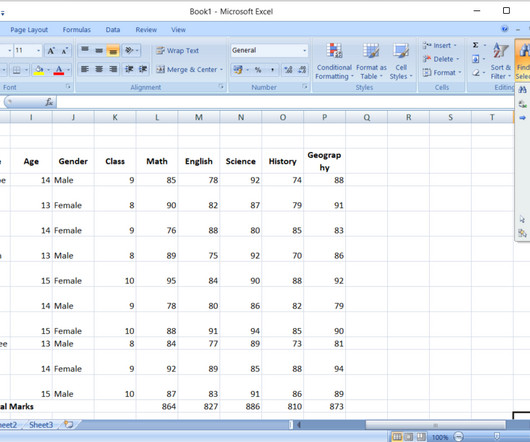Open the General number format dropdown
This screenshot has height=442, width=530.
click(305, 50)
